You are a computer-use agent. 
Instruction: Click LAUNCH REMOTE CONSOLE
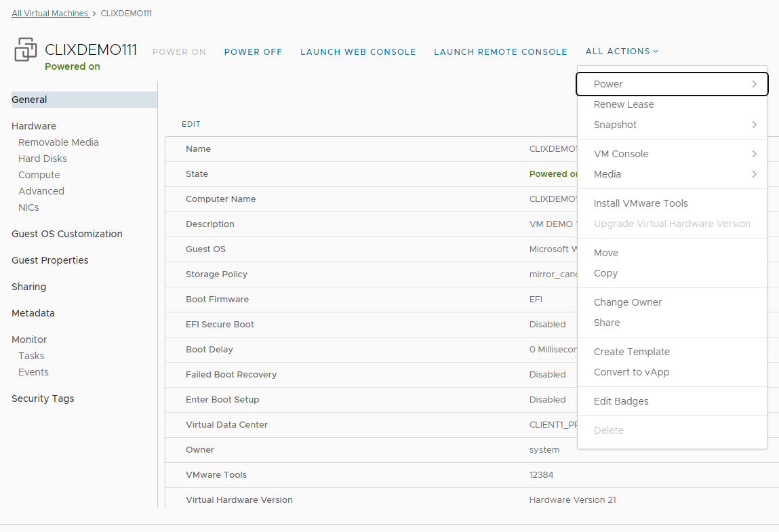point(500,52)
